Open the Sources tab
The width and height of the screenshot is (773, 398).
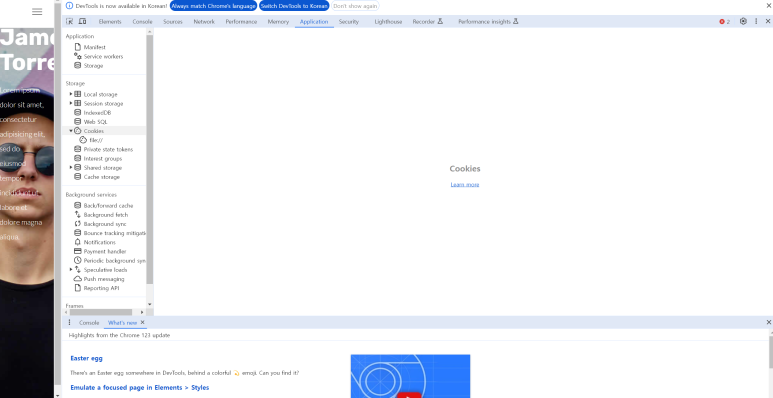coord(173,22)
